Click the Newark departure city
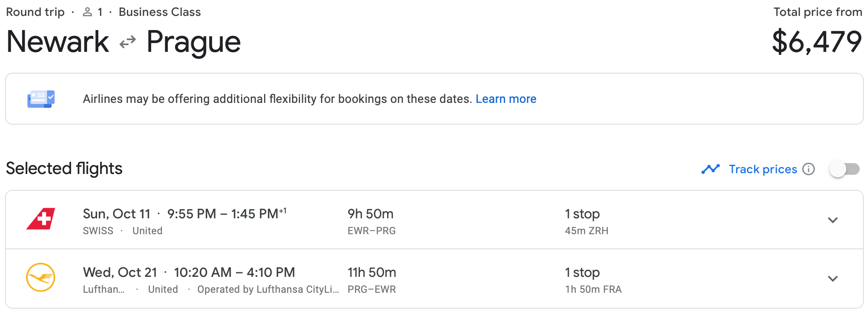Viewport: 868px width, 312px height. pos(56,41)
